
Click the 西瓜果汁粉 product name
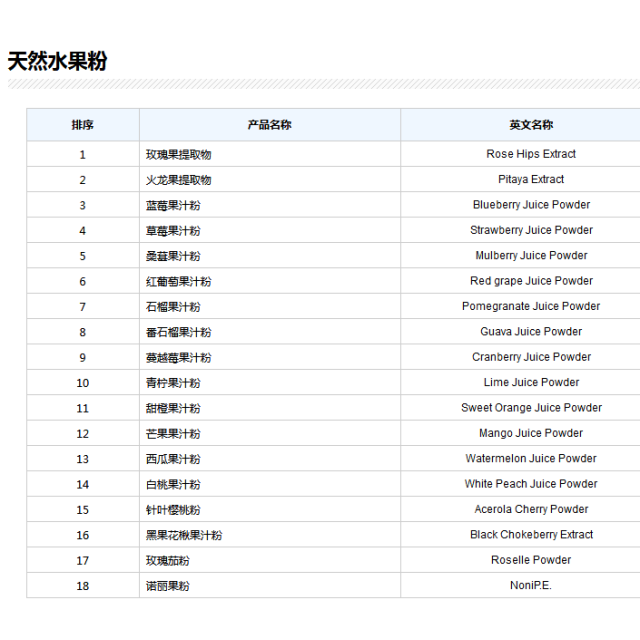coord(173,459)
